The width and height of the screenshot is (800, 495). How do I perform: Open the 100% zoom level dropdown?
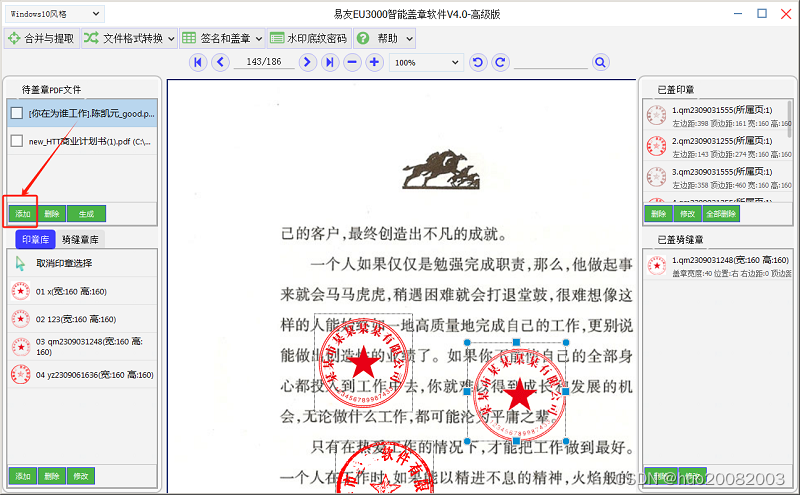(x=426, y=62)
